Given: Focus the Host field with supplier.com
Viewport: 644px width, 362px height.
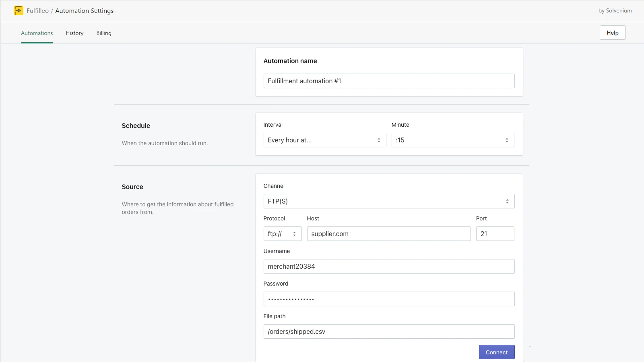Looking at the screenshot, I should [x=388, y=234].
